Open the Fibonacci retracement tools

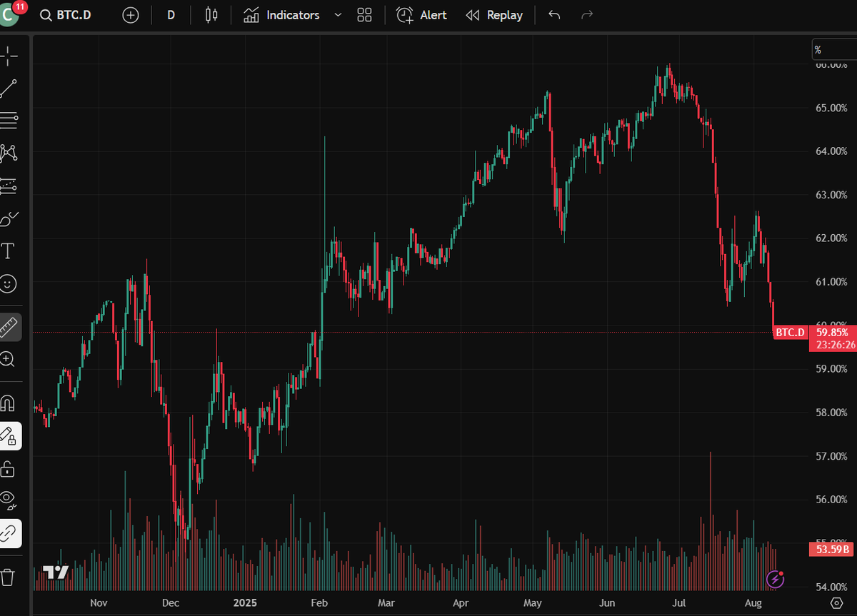click(x=9, y=121)
